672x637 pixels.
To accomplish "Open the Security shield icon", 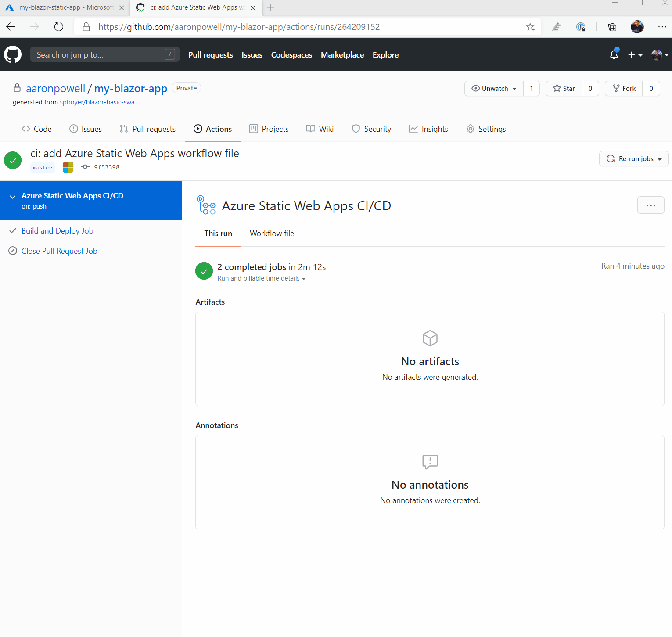I will [x=356, y=129].
